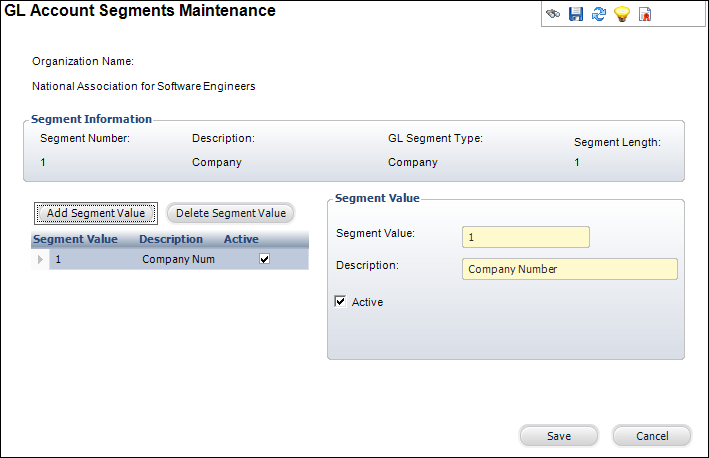Select the segment value 1 grid cell
This screenshot has width=709, height=458.
[x=90, y=260]
